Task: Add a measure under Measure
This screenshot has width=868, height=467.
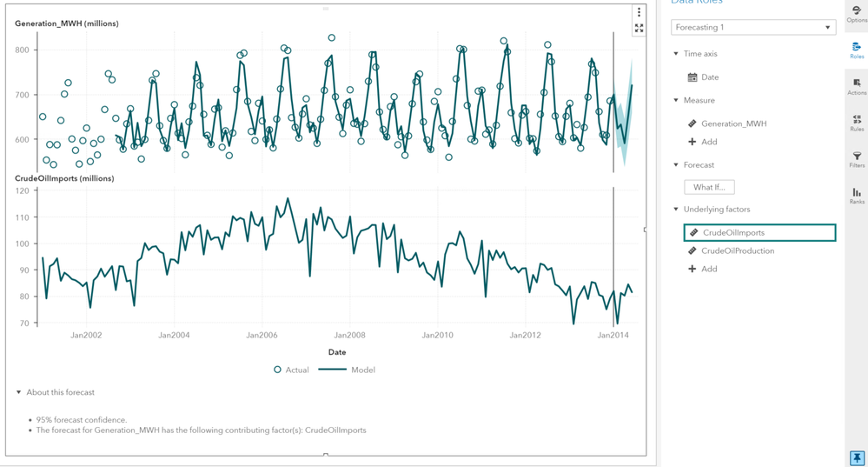Action: click(x=703, y=142)
